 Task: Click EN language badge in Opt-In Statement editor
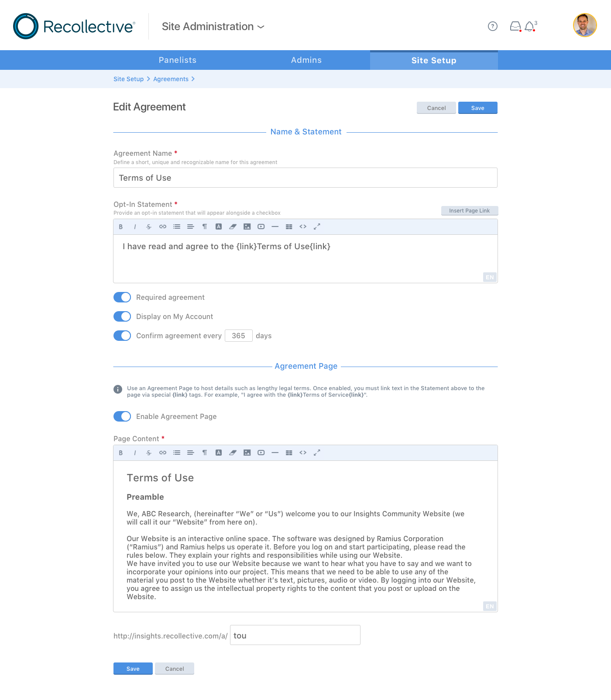click(x=490, y=277)
